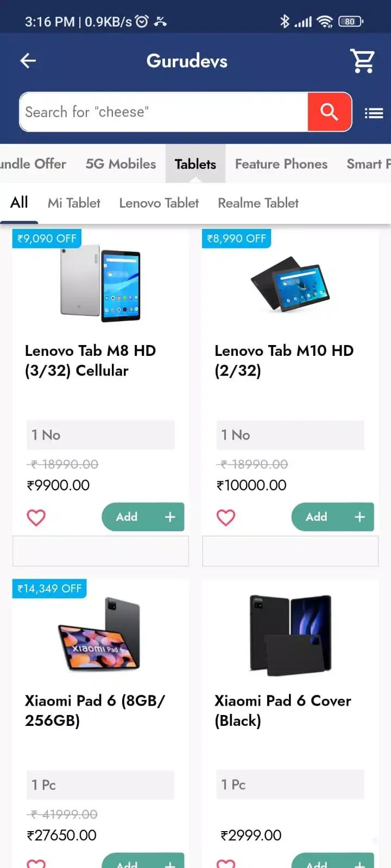This screenshot has height=868, width=391.
Task: Switch to the 5G Mobiles tab
Action: click(121, 164)
